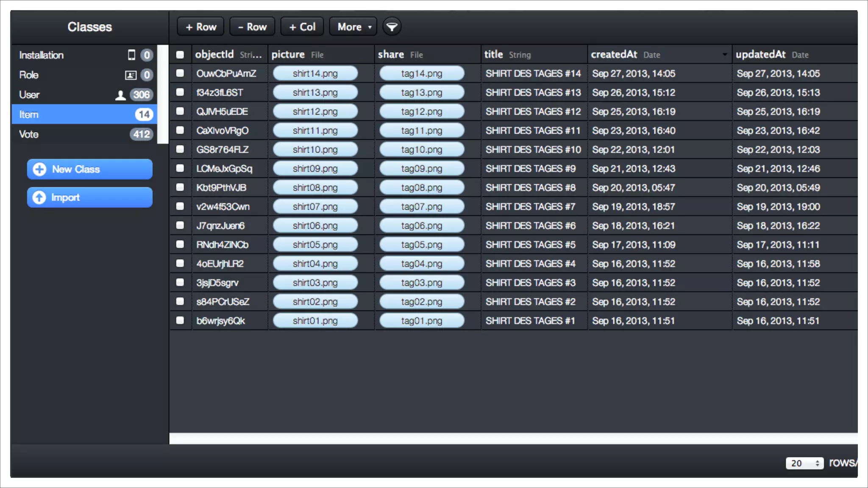The width and height of the screenshot is (868, 488).
Task: Toggle the select-all checkbox in header
Action: (180, 55)
